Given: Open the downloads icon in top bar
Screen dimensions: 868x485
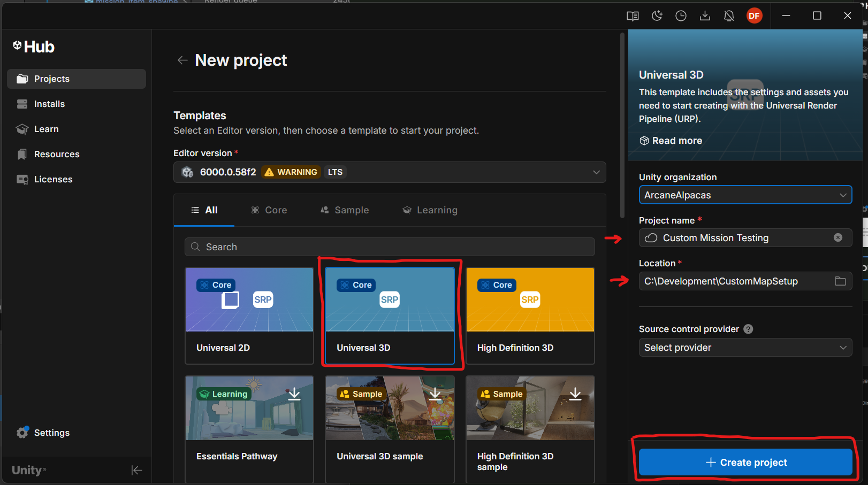Looking at the screenshot, I should [705, 16].
